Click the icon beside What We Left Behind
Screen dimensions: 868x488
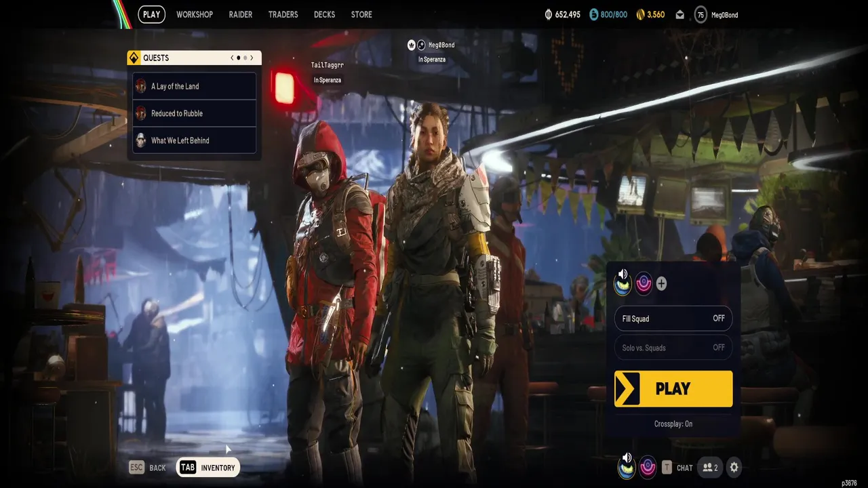coord(141,140)
